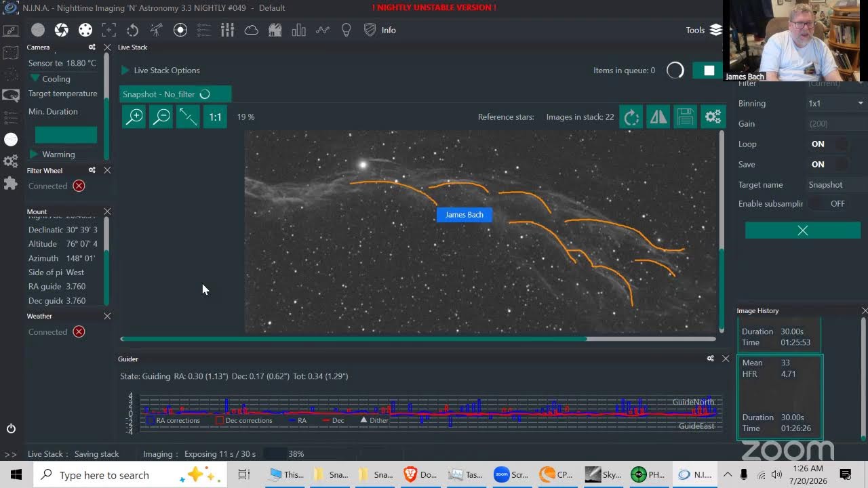
Task: Toggle the Loop switch
Action: coord(829,144)
